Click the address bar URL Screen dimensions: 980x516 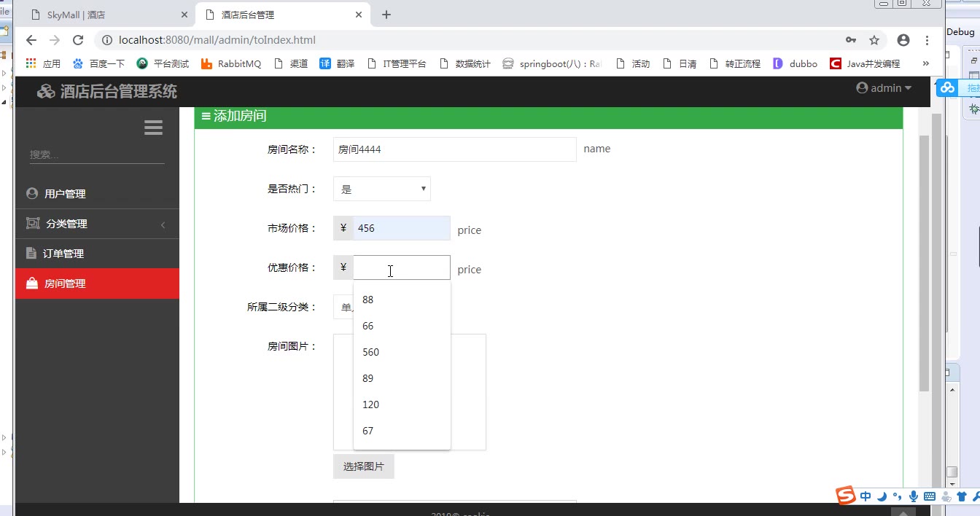[x=217, y=40]
